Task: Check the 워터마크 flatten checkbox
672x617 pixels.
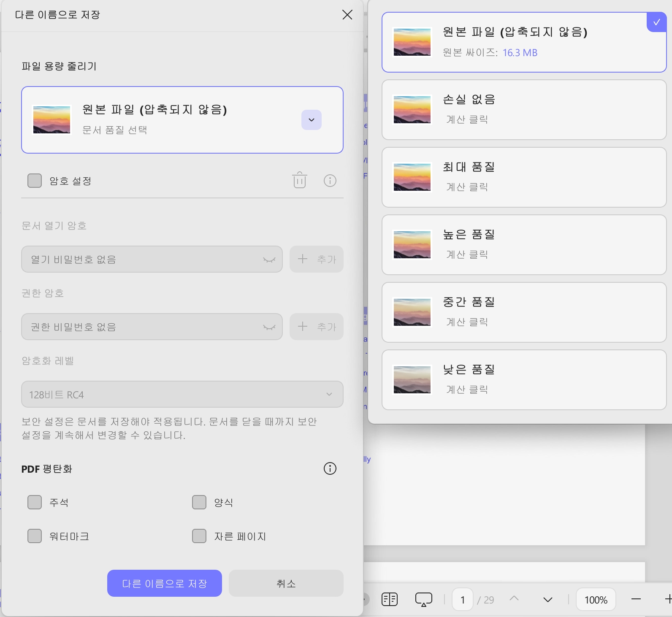Action: click(35, 536)
